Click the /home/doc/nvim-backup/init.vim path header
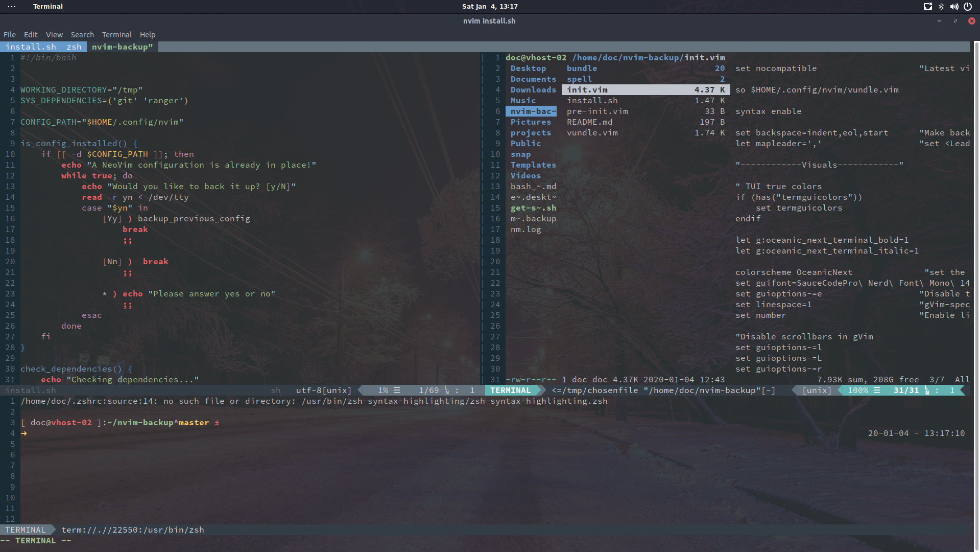 tap(648, 58)
